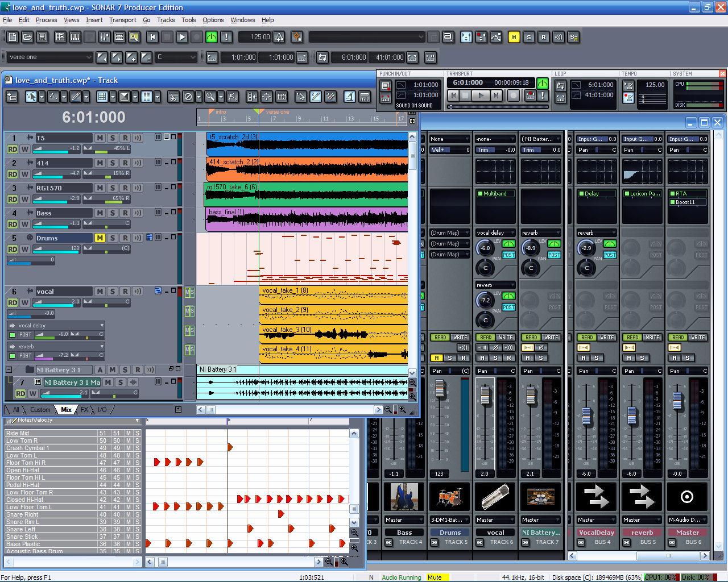The height and width of the screenshot is (582, 728).
Task: Toggle POST on vocal delay send in console
Action: click(x=508, y=255)
